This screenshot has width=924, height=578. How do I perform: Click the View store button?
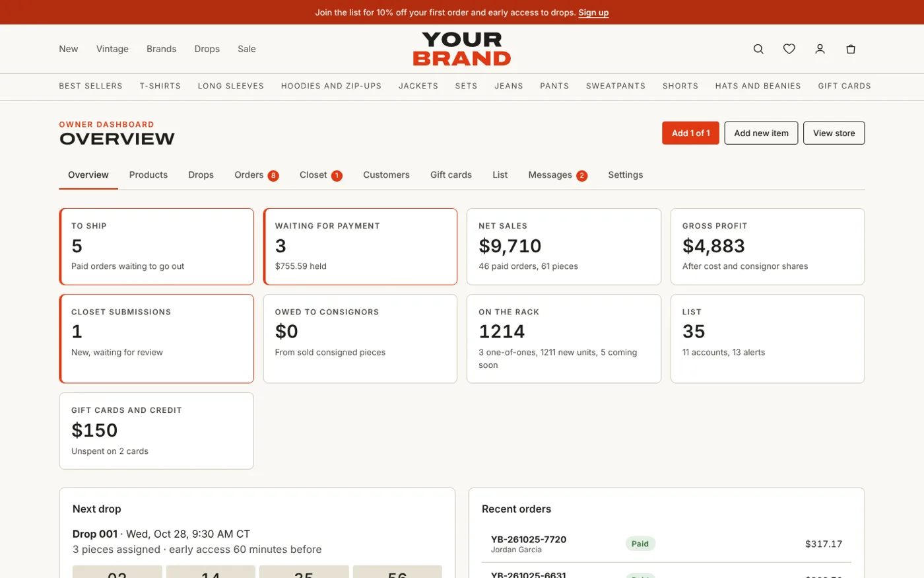coord(834,133)
